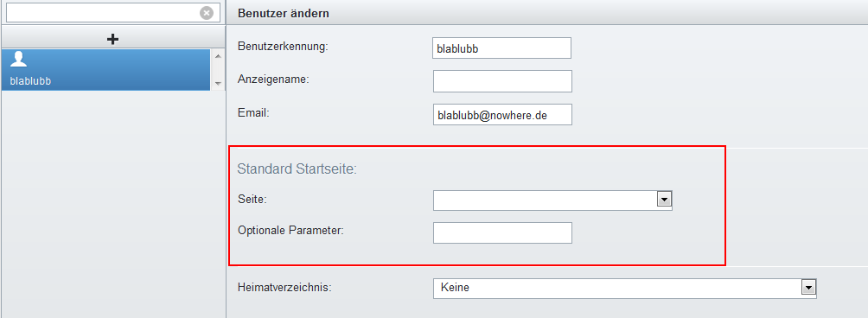The image size is (868, 318).
Task: Click the Email label
Action: 253,113
